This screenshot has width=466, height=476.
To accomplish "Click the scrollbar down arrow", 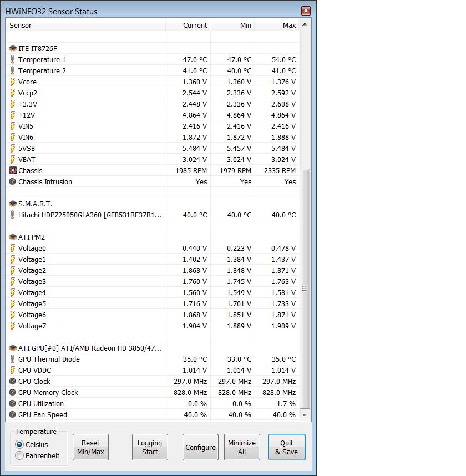I will (x=305, y=415).
